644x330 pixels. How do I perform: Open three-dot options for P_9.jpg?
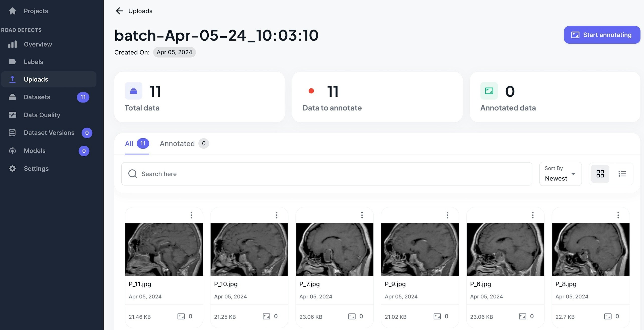tap(447, 215)
